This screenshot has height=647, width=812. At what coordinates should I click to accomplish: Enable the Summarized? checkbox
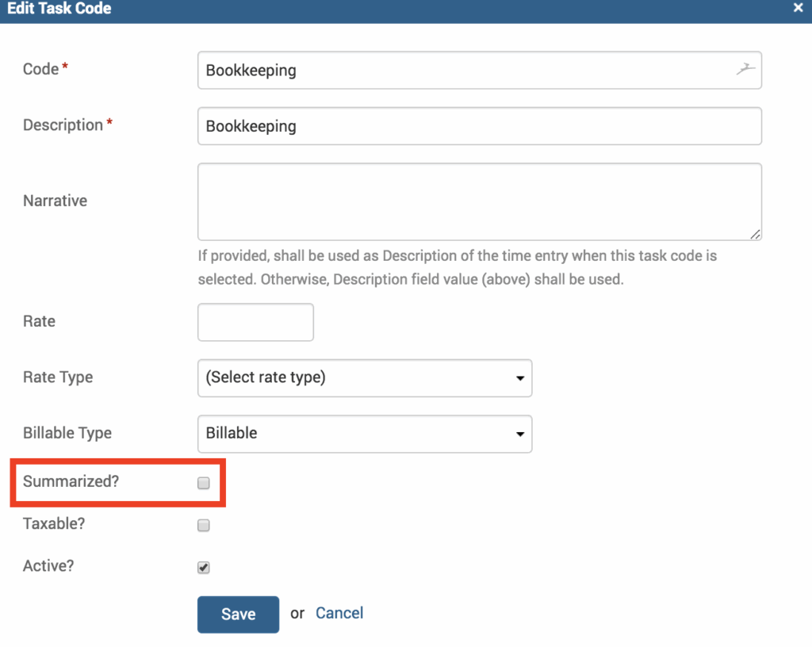coord(204,483)
